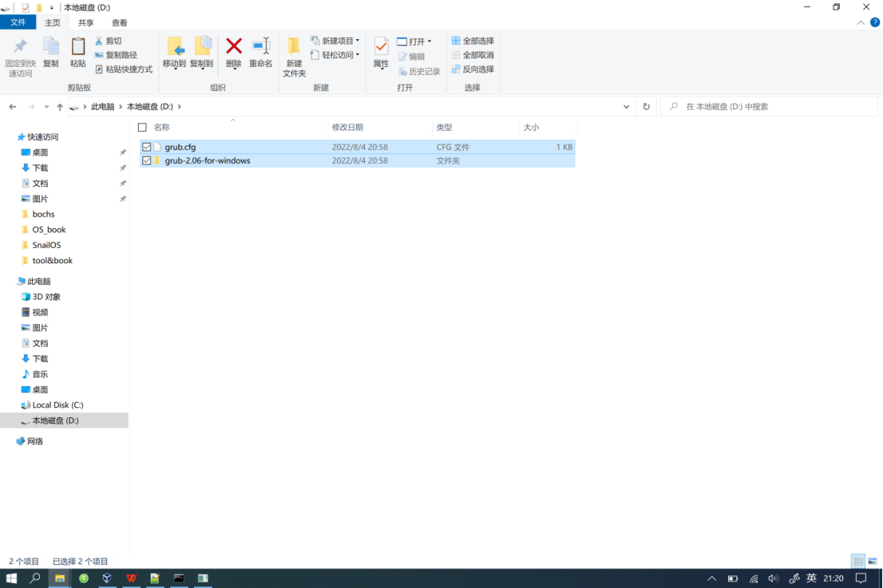The width and height of the screenshot is (883, 588).
Task: Uncheck the grub-2.06-for-windows checkbox
Action: tap(146, 161)
